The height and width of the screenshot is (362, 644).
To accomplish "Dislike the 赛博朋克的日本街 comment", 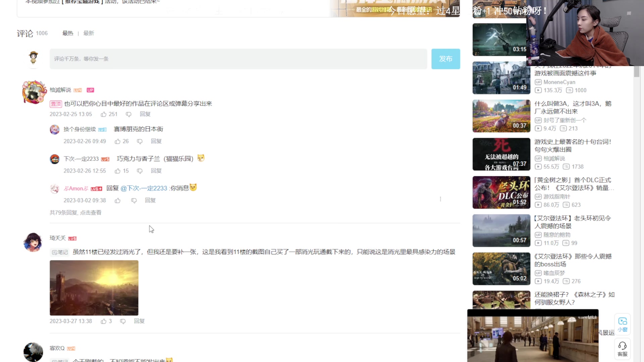I will (140, 141).
